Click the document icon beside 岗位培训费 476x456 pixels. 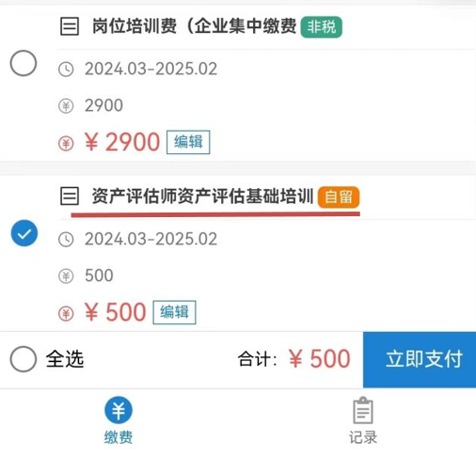point(70,26)
